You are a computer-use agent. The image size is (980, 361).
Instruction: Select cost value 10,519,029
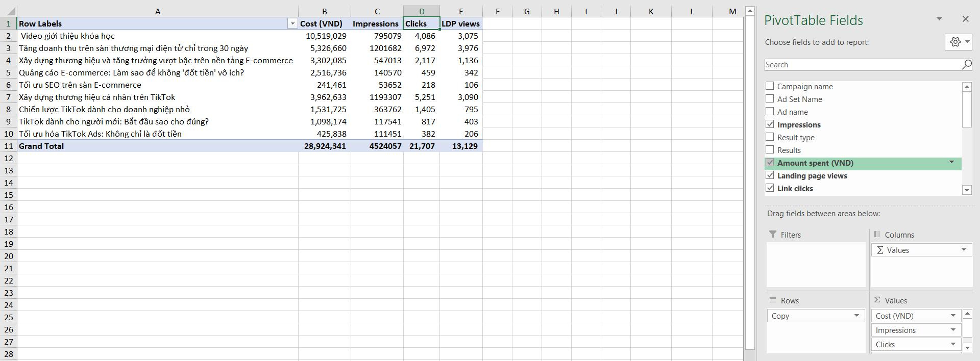325,36
